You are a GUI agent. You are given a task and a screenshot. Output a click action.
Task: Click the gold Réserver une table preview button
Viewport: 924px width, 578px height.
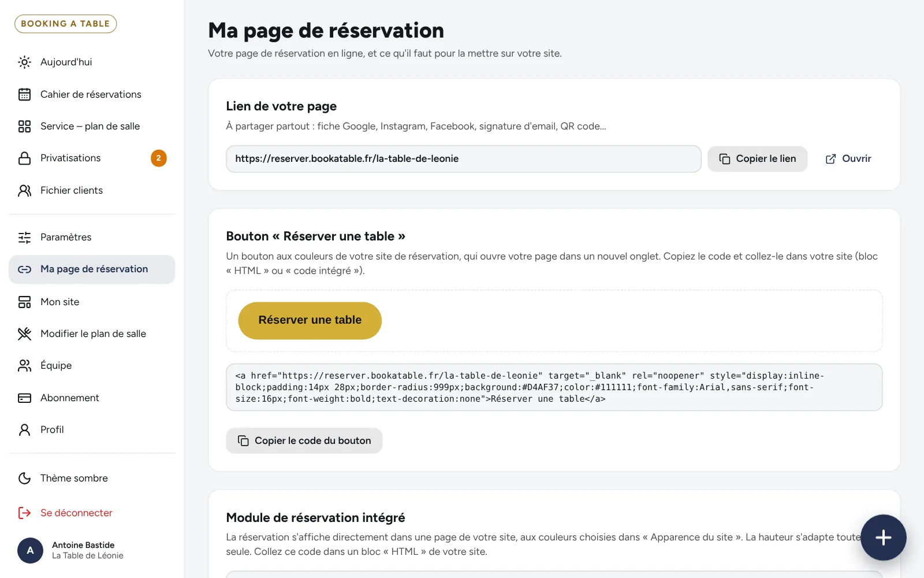click(310, 320)
